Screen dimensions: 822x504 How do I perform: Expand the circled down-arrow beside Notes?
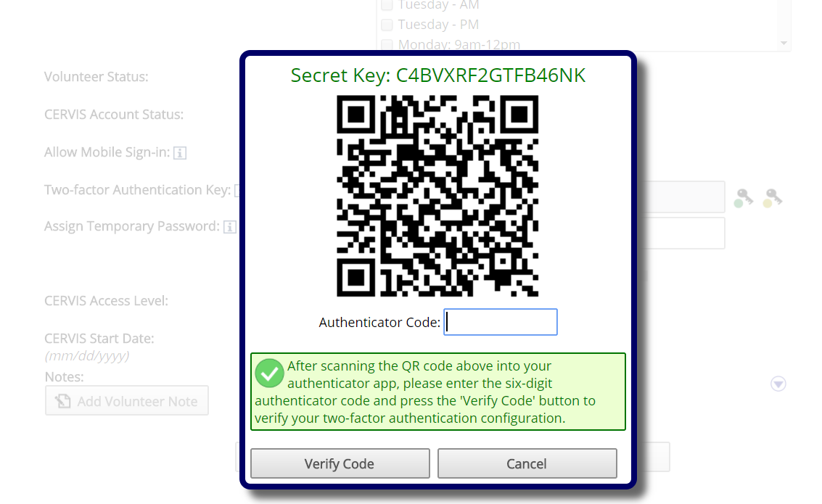pyautogui.click(x=778, y=384)
